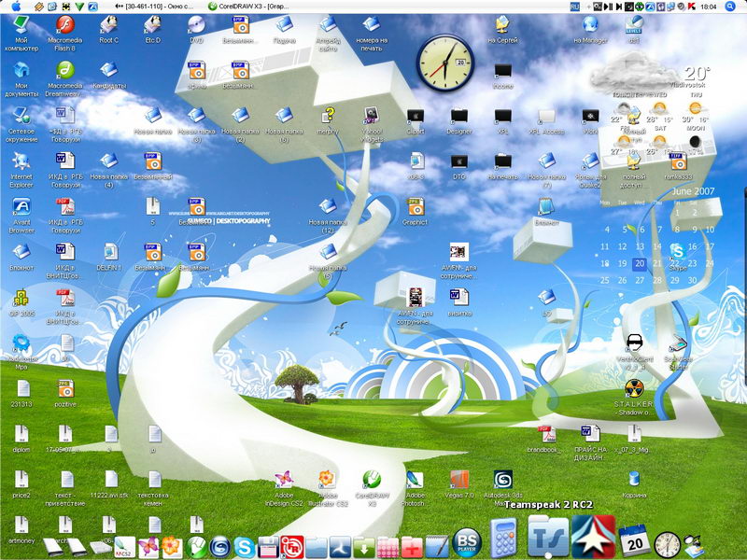Switch to the [30-461-110] window taskbar button
This screenshot has width=747, height=560.
coord(154,7)
